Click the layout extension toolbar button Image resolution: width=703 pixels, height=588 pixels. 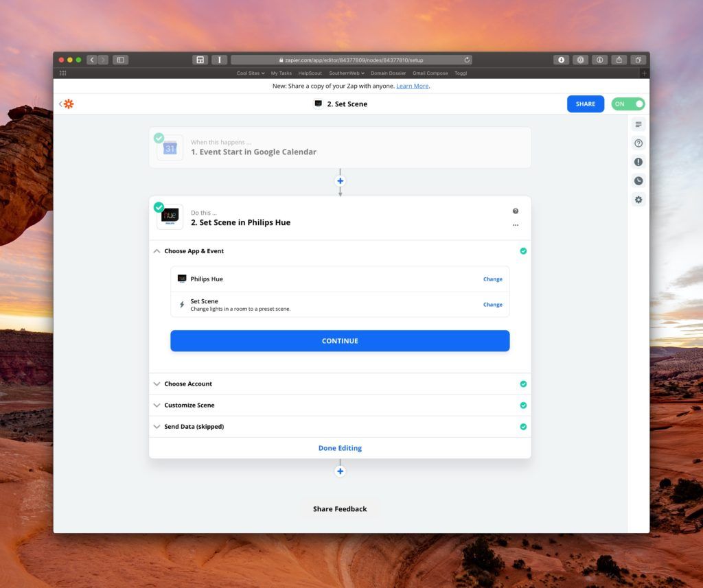pos(200,60)
